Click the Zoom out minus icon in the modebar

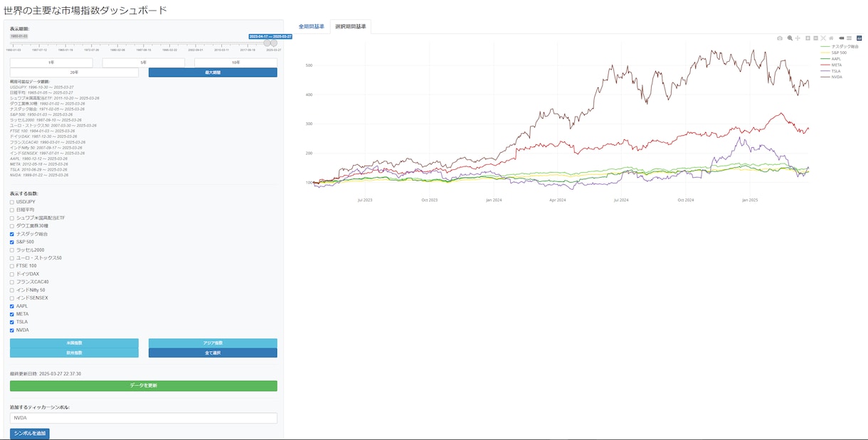(x=815, y=38)
